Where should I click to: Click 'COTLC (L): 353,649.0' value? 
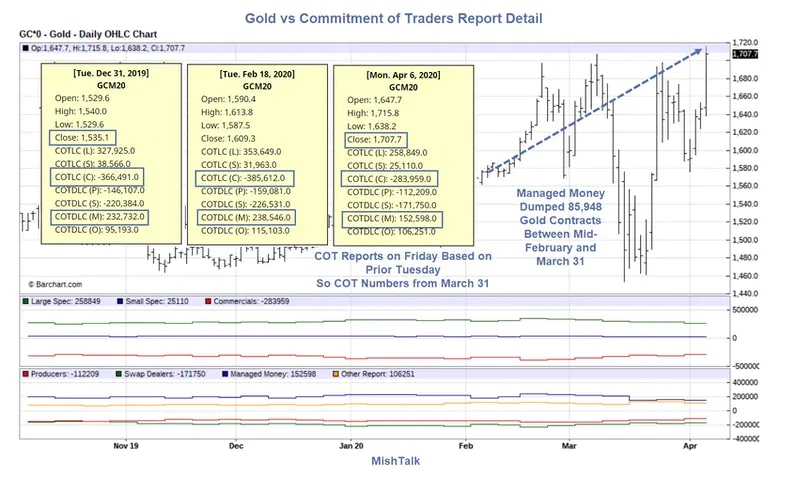coord(241,152)
